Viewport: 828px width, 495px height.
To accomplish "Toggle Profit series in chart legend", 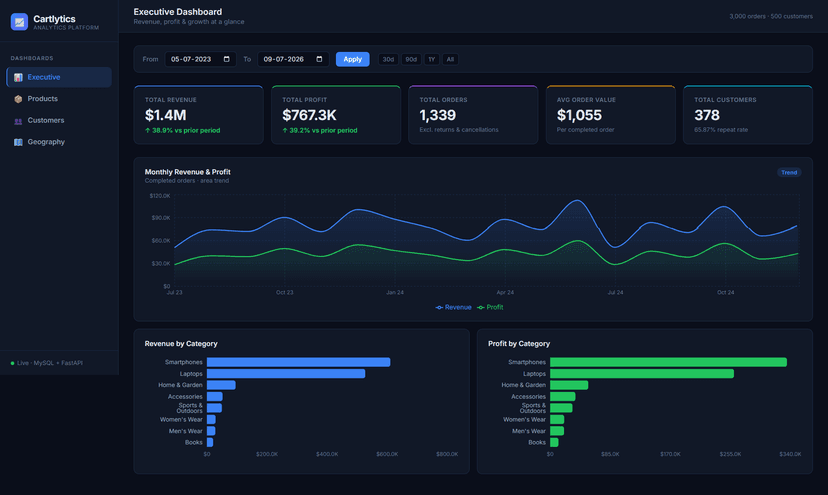I will (490, 307).
